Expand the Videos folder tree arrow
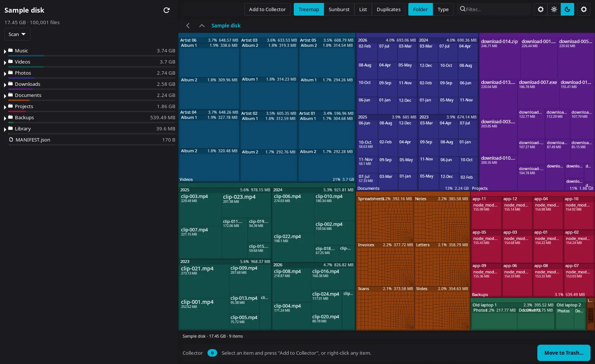This screenshot has width=595, height=364. point(5,62)
